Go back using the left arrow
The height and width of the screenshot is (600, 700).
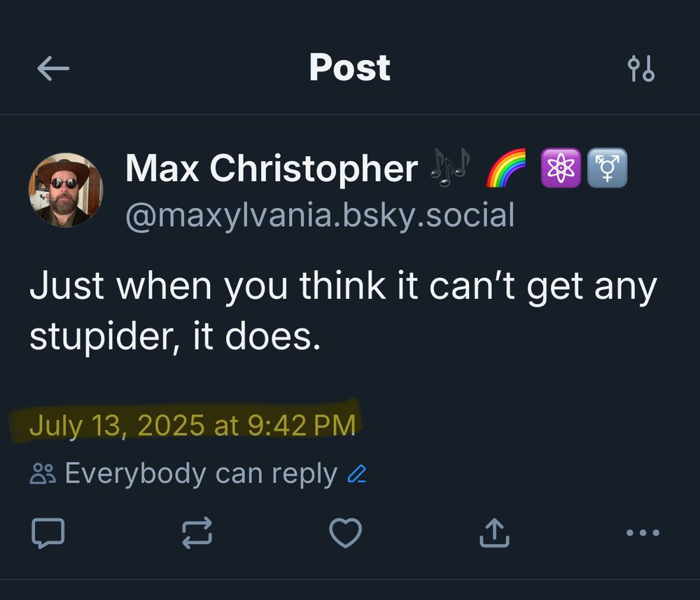click(53, 69)
